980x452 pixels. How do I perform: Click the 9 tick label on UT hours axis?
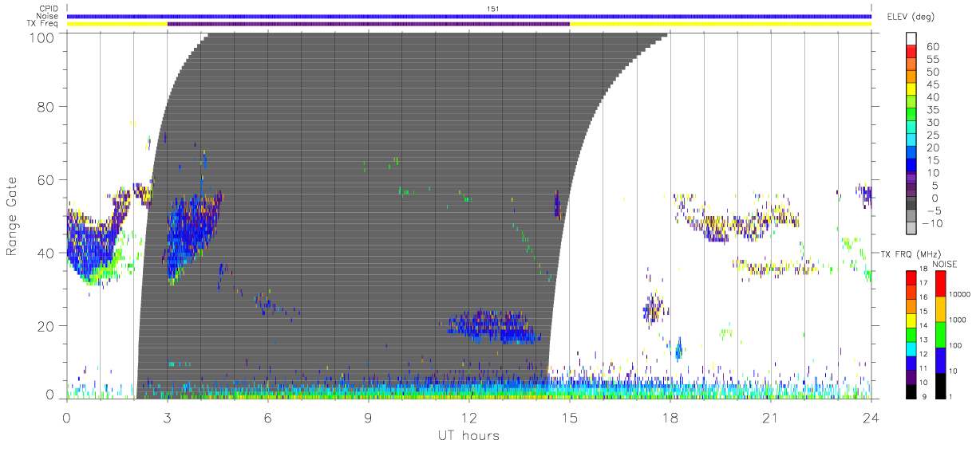(368, 417)
